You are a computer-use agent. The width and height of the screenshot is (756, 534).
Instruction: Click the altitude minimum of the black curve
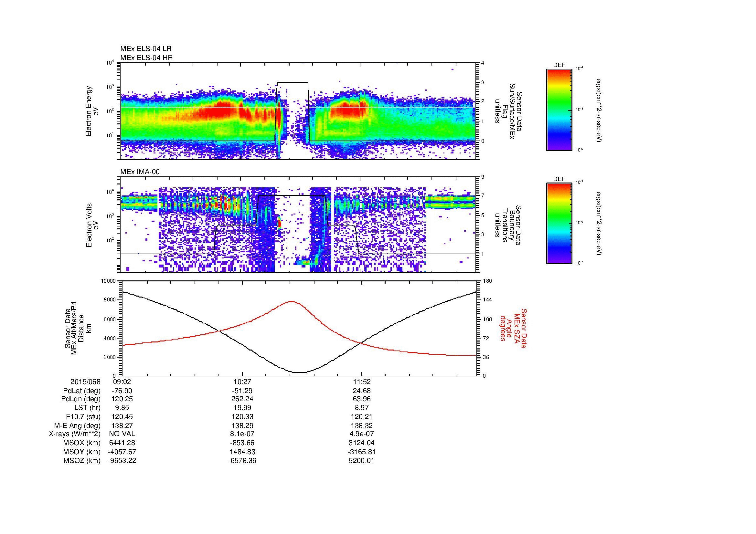[x=299, y=372]
